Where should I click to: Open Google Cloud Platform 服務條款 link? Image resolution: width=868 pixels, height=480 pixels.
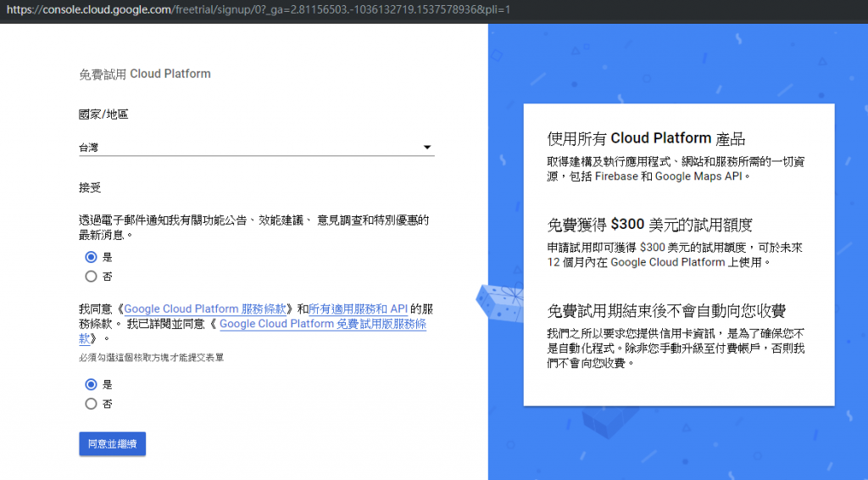coord(205,309)
